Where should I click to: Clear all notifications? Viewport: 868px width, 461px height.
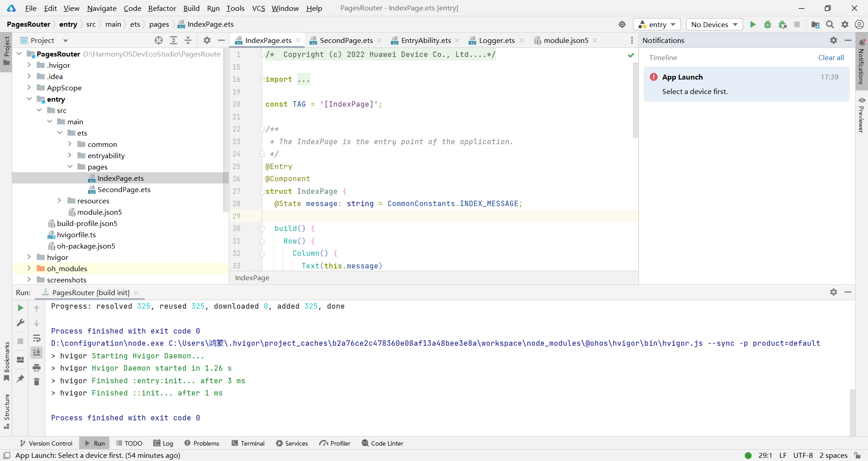(831, 57)
